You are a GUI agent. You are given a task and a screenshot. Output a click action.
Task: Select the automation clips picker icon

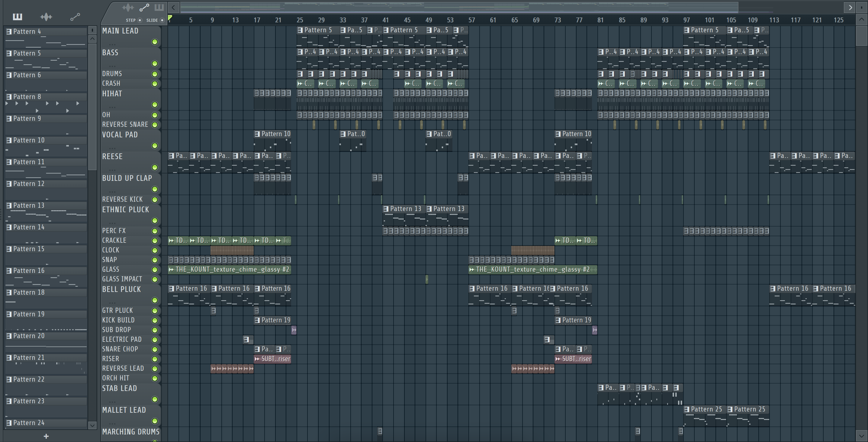pos(75,17)
